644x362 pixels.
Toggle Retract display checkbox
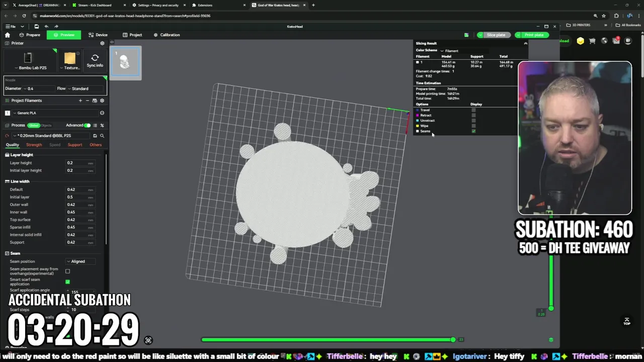(x=473, y=115)
